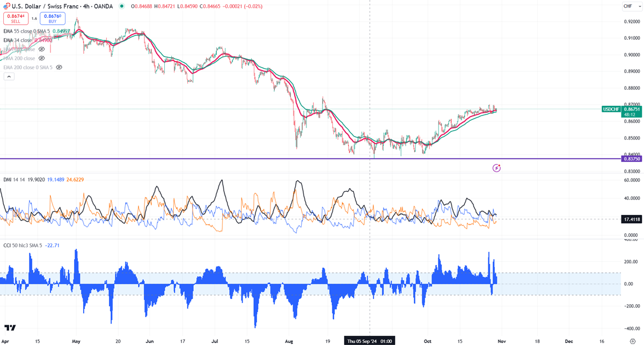Click the Thu 05 Sep '24 date marker

point(369,341)
